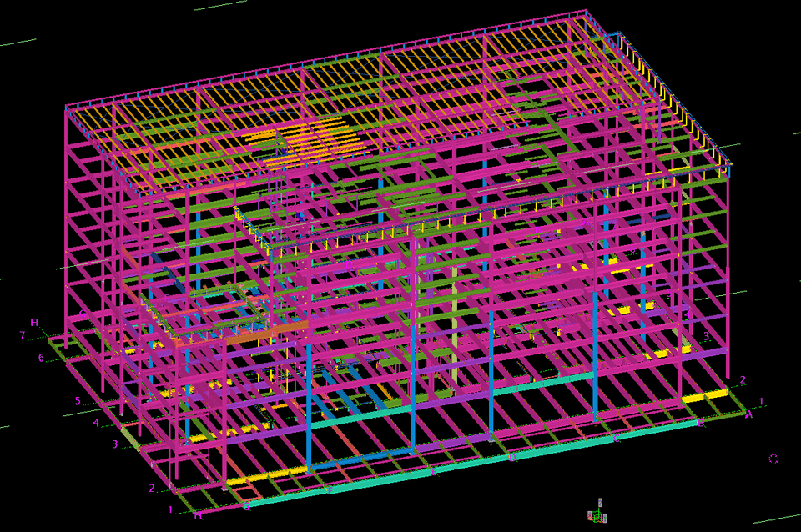Select grid label B on teal beam
Viewport: 801px width, 532px height.
(x=701, y=424)
